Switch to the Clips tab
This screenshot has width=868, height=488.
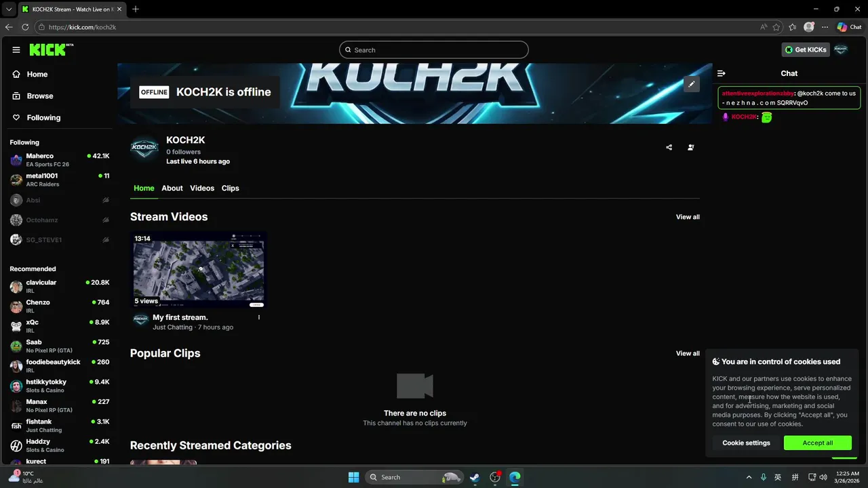click(231, 188)
